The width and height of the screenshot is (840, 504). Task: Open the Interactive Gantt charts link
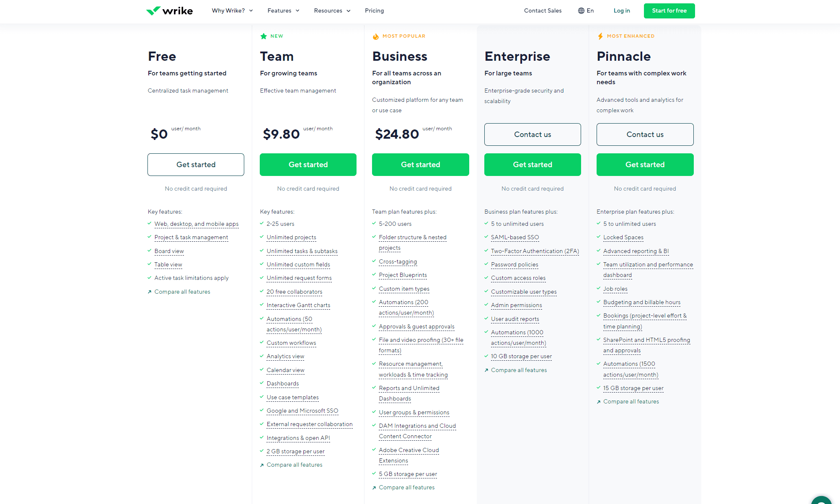click(298, 305)
